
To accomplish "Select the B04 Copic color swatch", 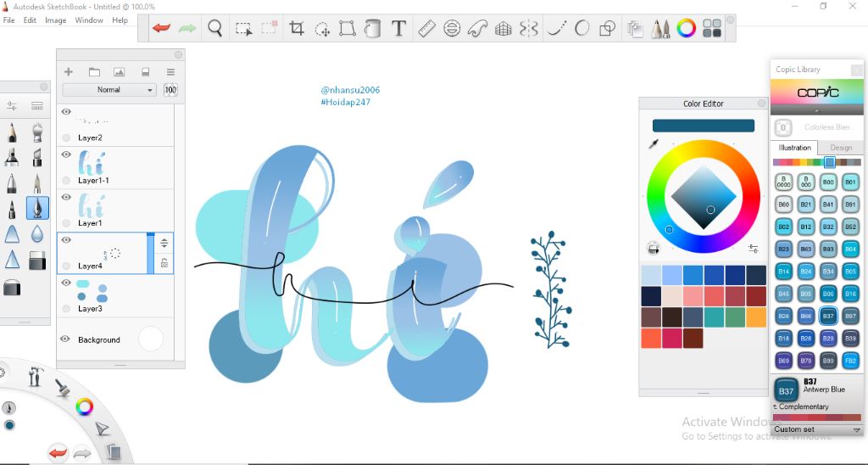I will (x=850, y=249).
